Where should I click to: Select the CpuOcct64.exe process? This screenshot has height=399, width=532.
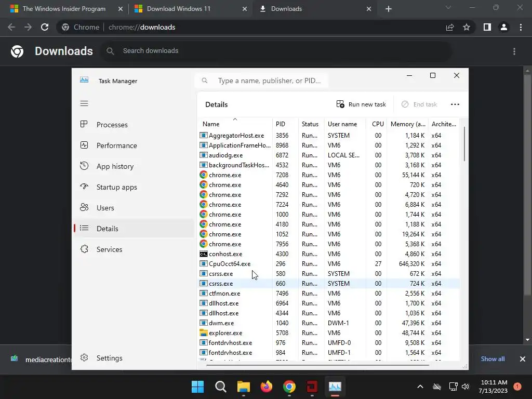(x=329, y=263)
